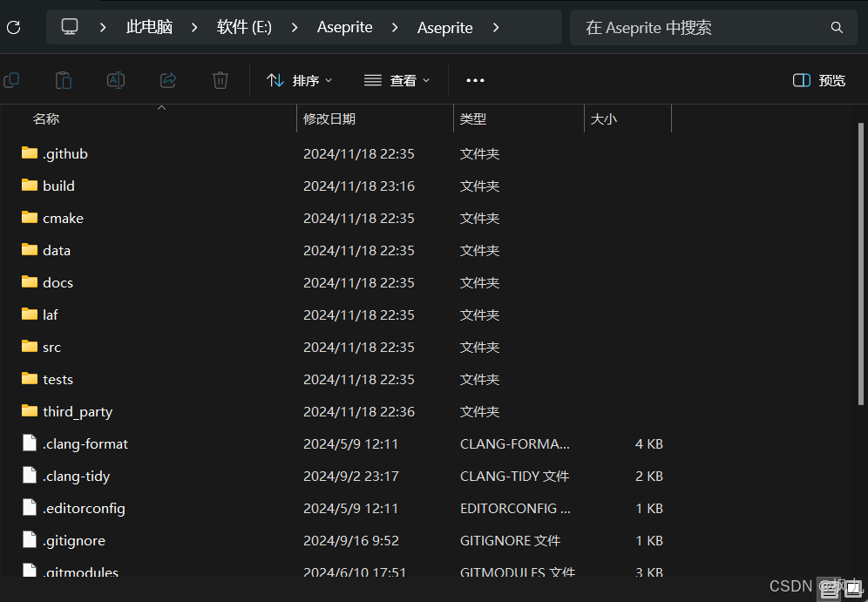
Task: Sort by the 类型 column header
Action: point(473,119)
